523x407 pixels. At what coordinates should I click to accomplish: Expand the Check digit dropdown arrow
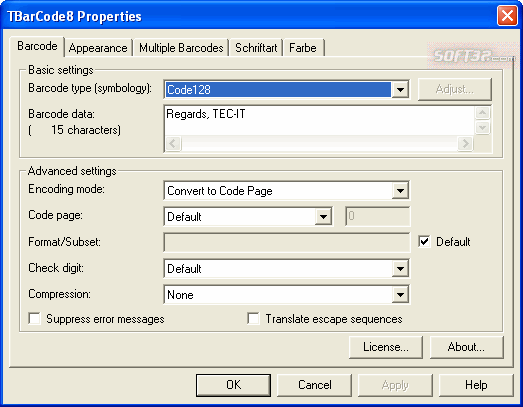click(x=400, y=269)
